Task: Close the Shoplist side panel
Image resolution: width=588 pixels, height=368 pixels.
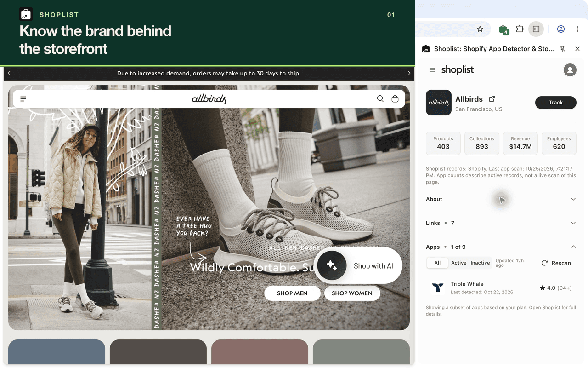Action: [577, 49]
